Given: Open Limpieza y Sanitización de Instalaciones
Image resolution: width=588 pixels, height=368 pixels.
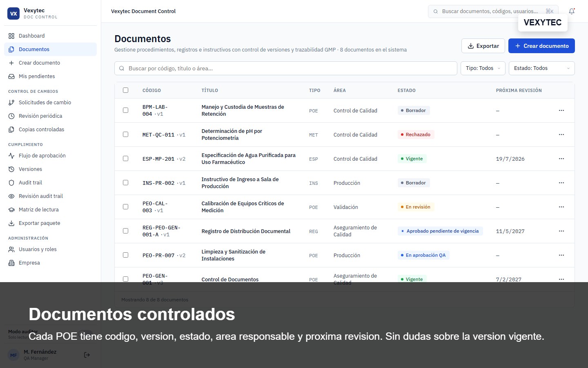Looking at the screenshot, I should point(234,255).
